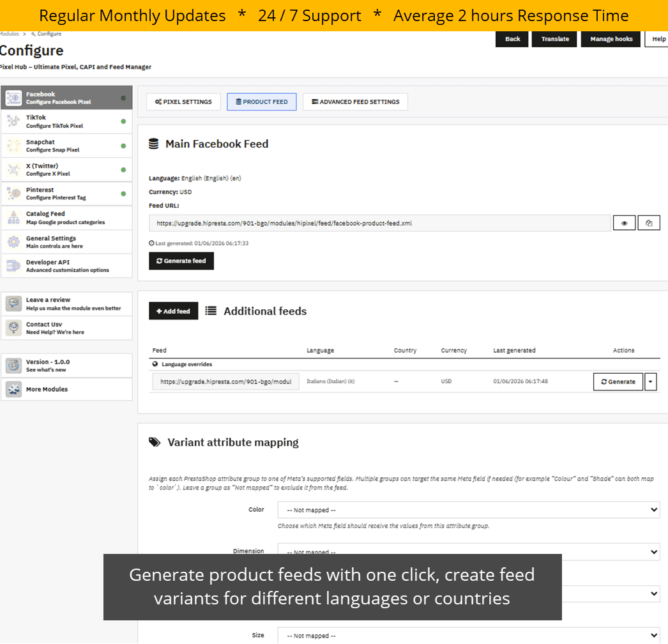This screenshot has width=668, height=644.
Task: Click the Back button
Action: click(x=512, y=39)
